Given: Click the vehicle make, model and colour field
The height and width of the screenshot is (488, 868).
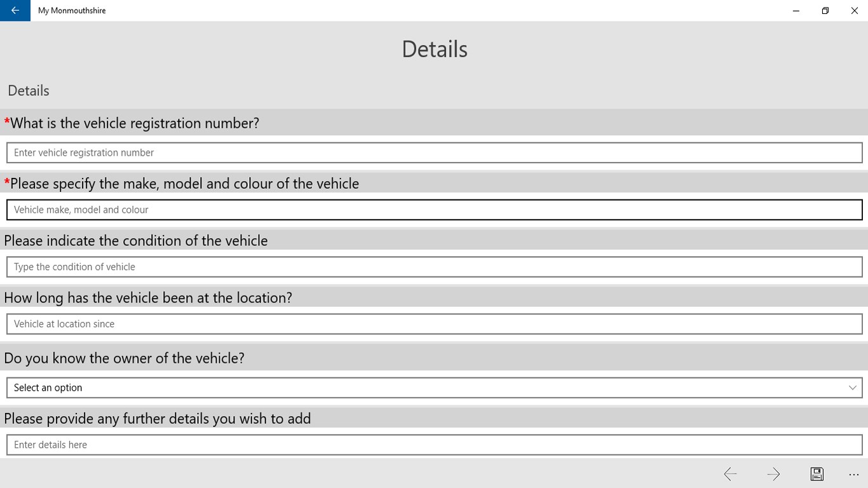Looking at the screenshot, I should pyautogui.click(x=434, y=210).
